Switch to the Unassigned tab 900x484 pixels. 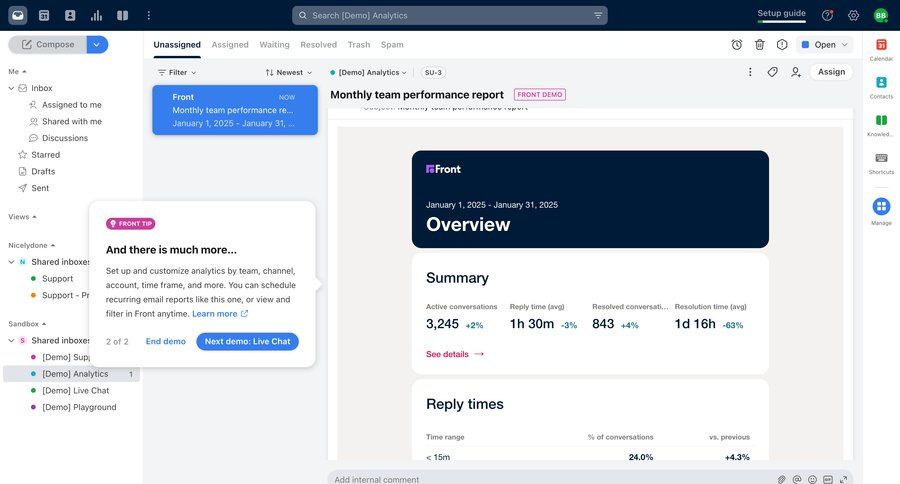point(177,45)
